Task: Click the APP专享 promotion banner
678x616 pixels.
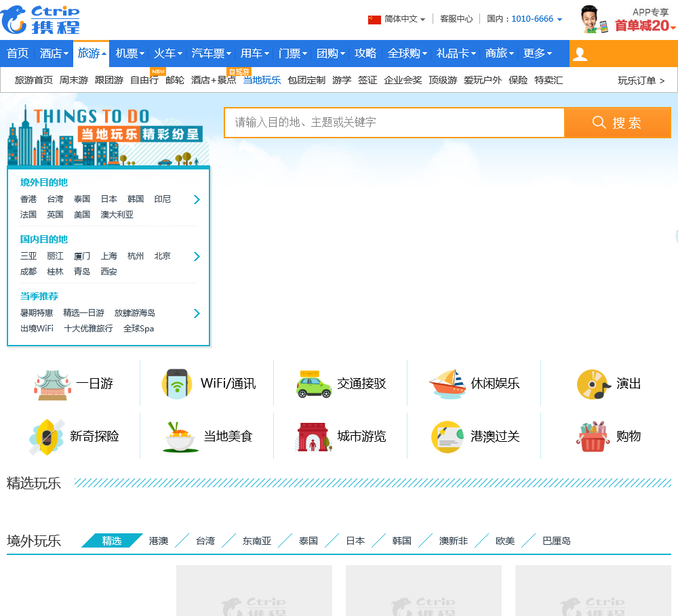Action: 628,20
